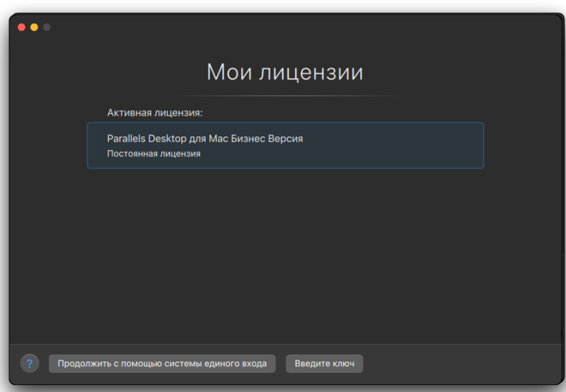The height and width of the screenshot is (392, 566).
Task: Close the Мои лицензии window
Action: [22, 28]
